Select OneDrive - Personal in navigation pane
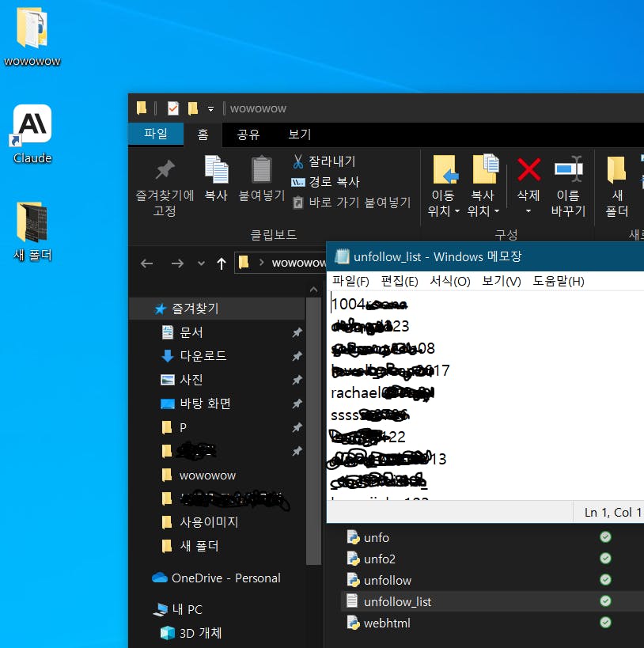Image resolution: width=644 pixels, height=648 pixels. [217, 578]
